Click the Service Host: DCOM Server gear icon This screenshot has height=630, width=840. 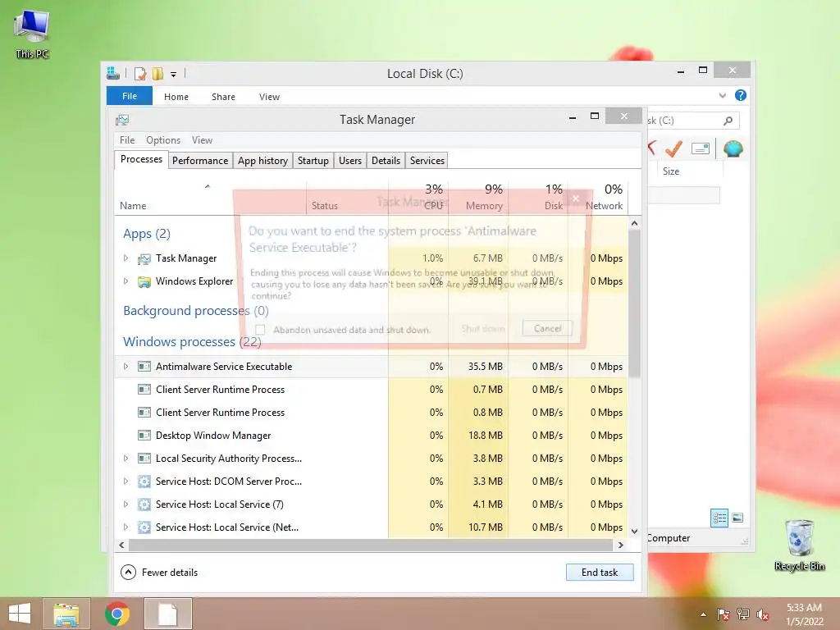[144, 481]
